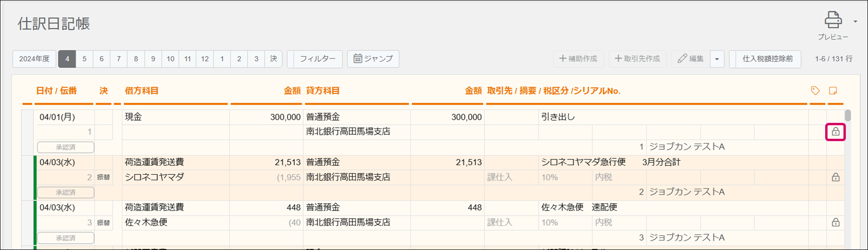Click the 引き出し description cell
Image resolution: width=868 pixels, height=250 pixels.
[558, 117]
